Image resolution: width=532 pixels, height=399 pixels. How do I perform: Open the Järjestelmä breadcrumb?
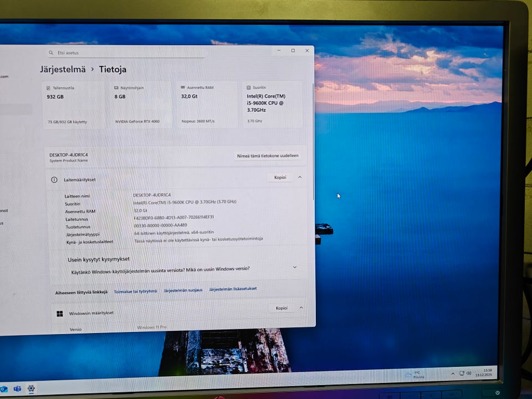click(x=63, y=69)
